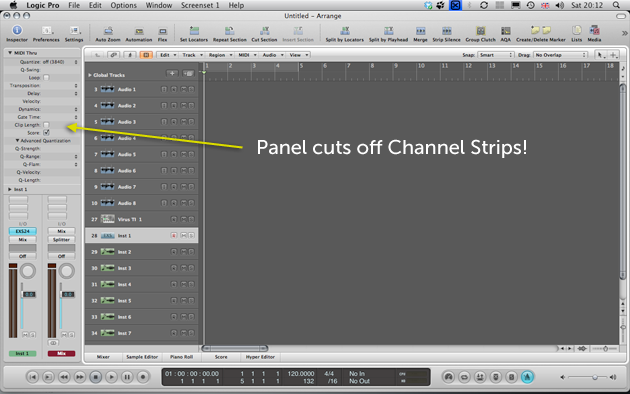The image size is (630, 394).
Task: Open the macOS Spotlight search icon
Action: click(616, 5)
